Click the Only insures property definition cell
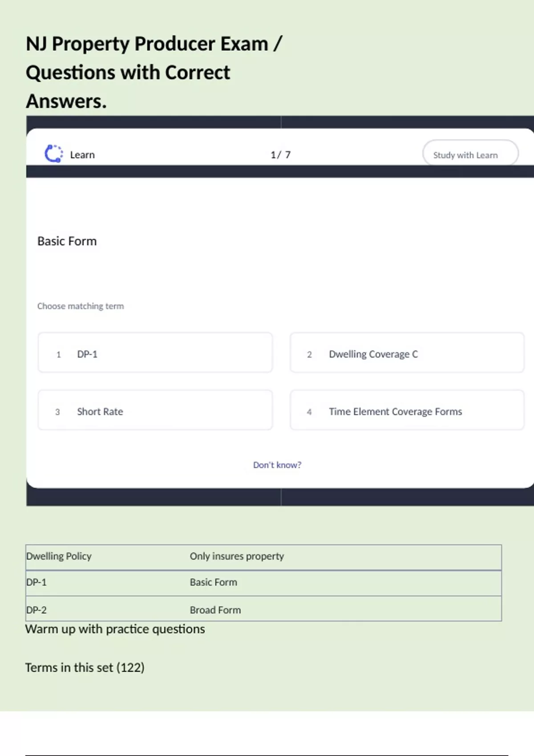 point(237,556)
